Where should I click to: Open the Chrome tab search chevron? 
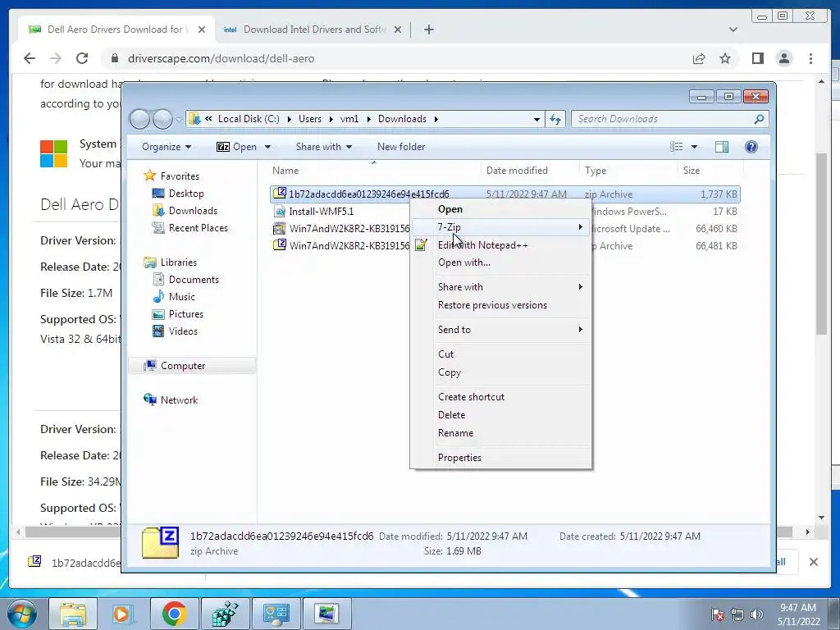point(733,30)
